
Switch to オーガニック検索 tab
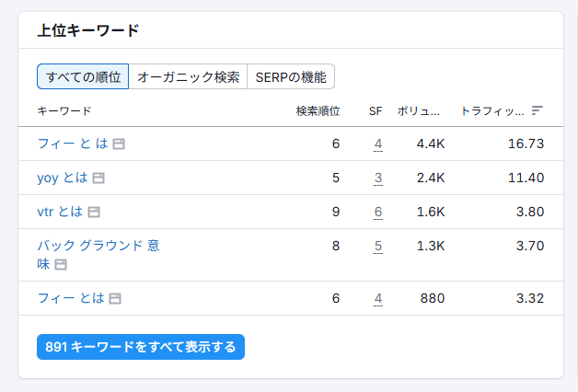coord(188,76)
